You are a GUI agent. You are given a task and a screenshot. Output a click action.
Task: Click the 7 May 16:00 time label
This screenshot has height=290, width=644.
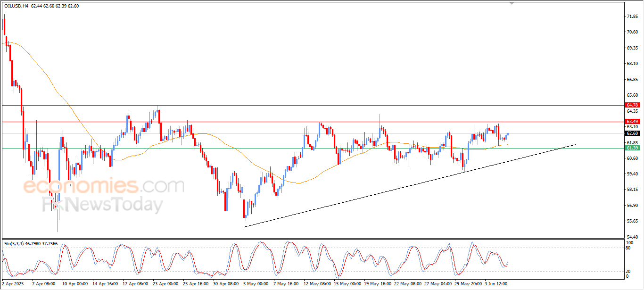click(x=287, y=284)
